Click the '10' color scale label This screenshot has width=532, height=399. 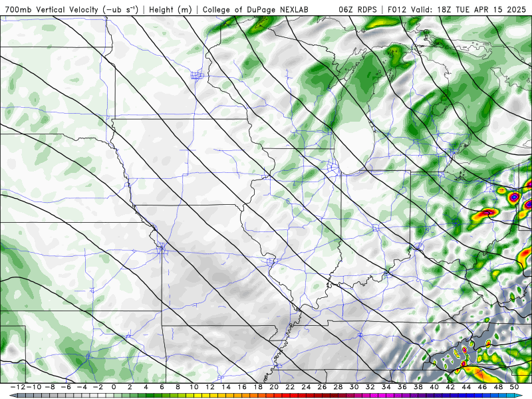pyautogui.click(x=194, y=387)
